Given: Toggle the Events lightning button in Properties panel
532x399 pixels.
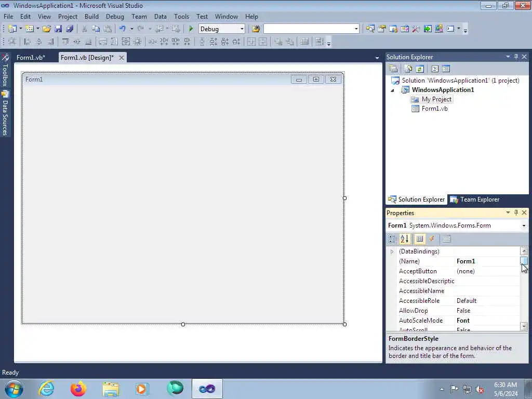Looking at the screenshot, I should pos(432,239).
